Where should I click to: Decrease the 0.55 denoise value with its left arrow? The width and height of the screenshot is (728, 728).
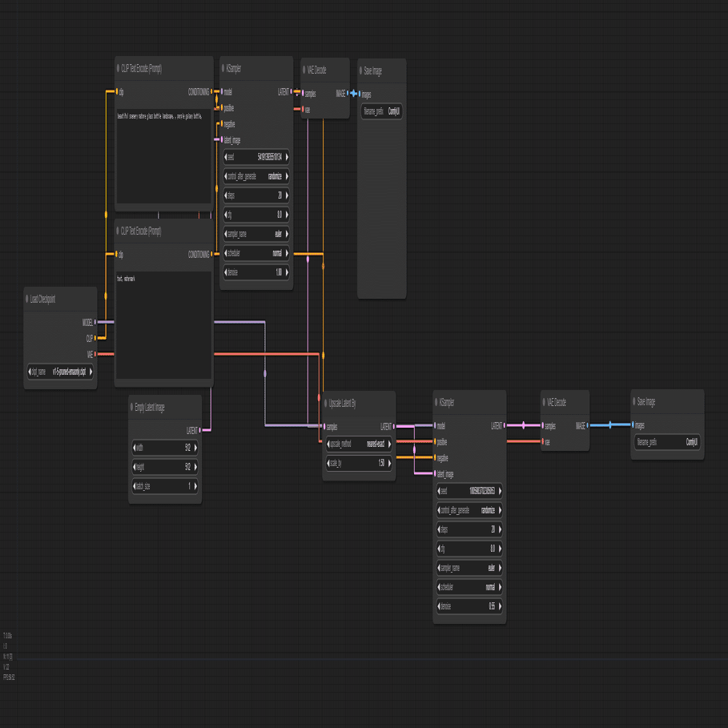point(439,606)
